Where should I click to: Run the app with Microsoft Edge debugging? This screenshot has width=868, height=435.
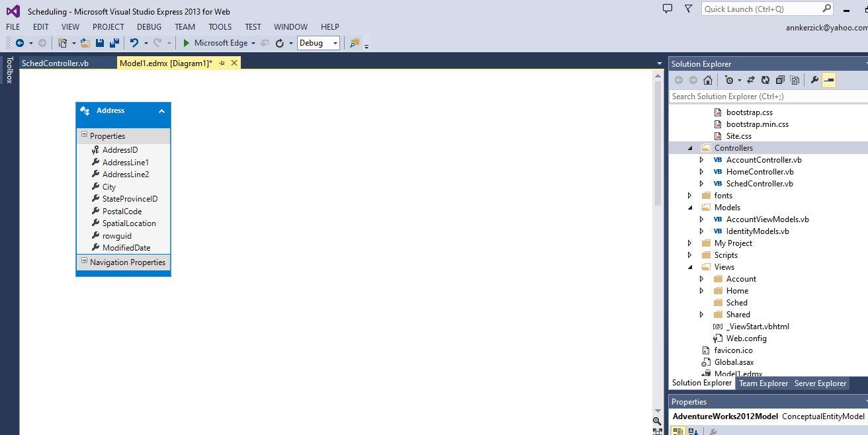186,43
